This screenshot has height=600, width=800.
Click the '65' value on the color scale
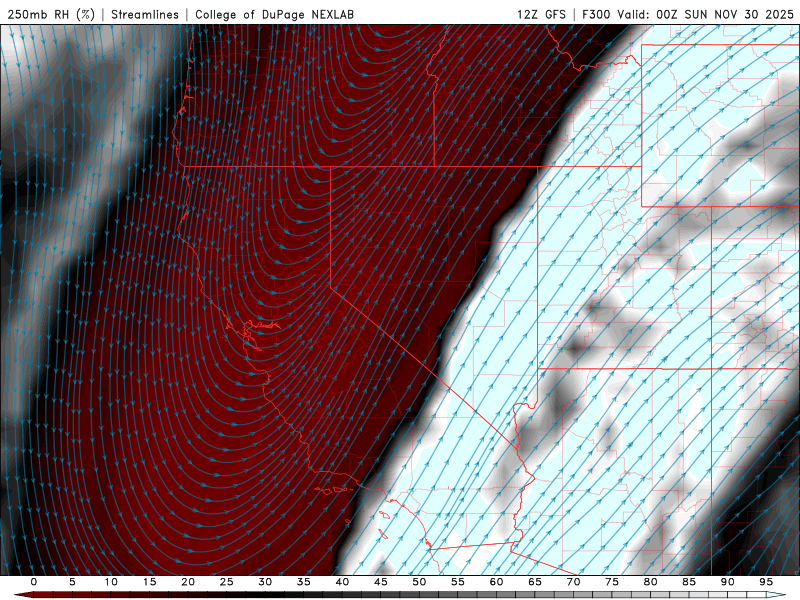pos(535,582)
